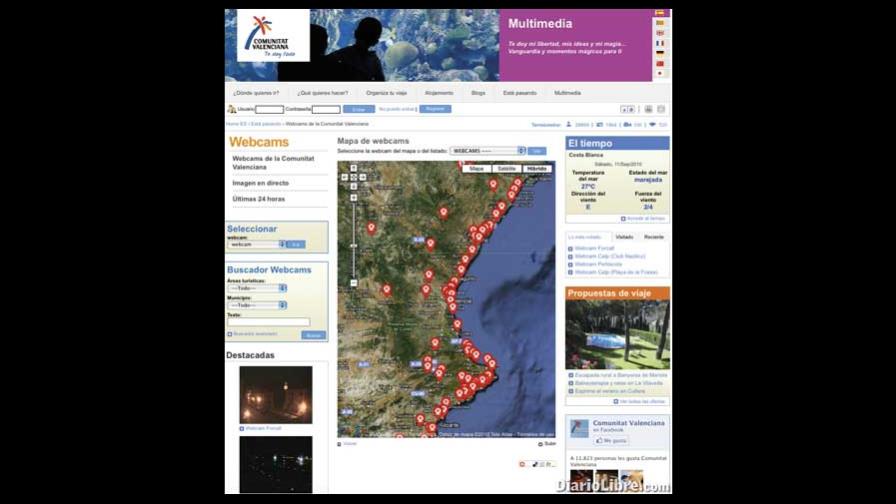
Task: Choose the Japanese flag language icon
Action: pyautogui.click(x=660, y=74)
